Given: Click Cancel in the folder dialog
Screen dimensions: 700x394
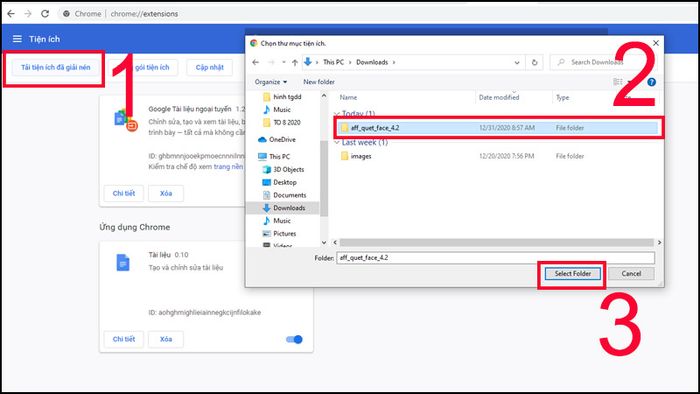Looking at the screenshot, I should pos(631,274).
